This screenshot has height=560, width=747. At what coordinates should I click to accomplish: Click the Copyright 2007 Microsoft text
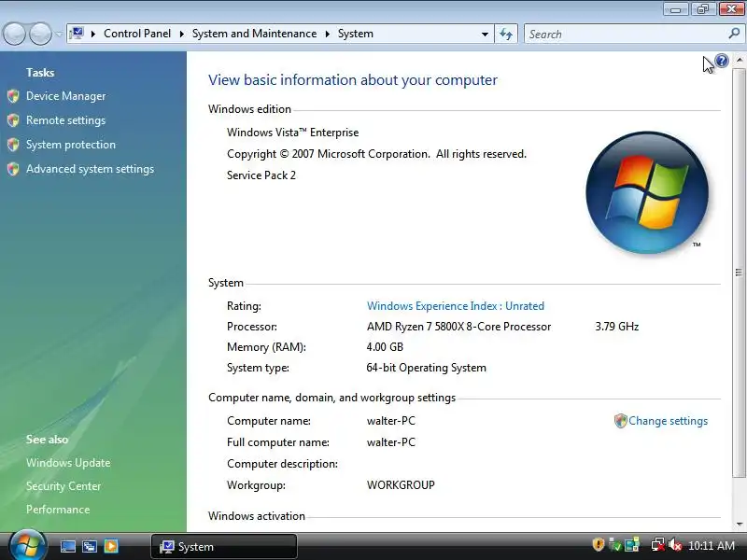(376, 154)
